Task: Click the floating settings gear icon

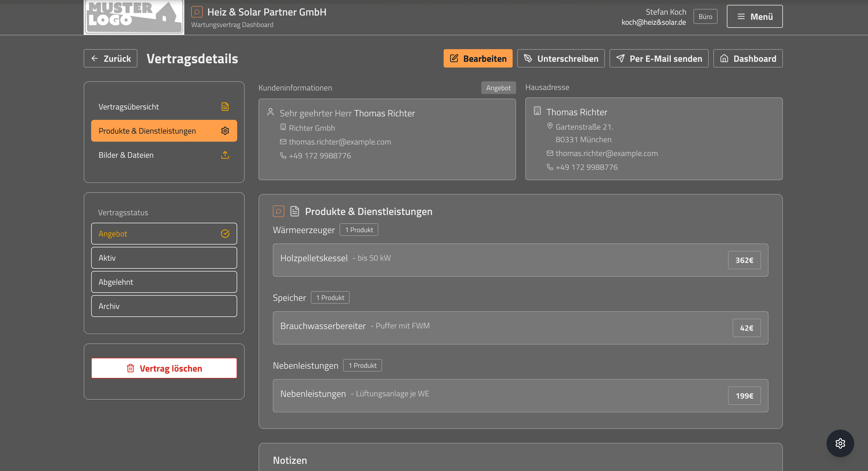Action: [840, 443]
